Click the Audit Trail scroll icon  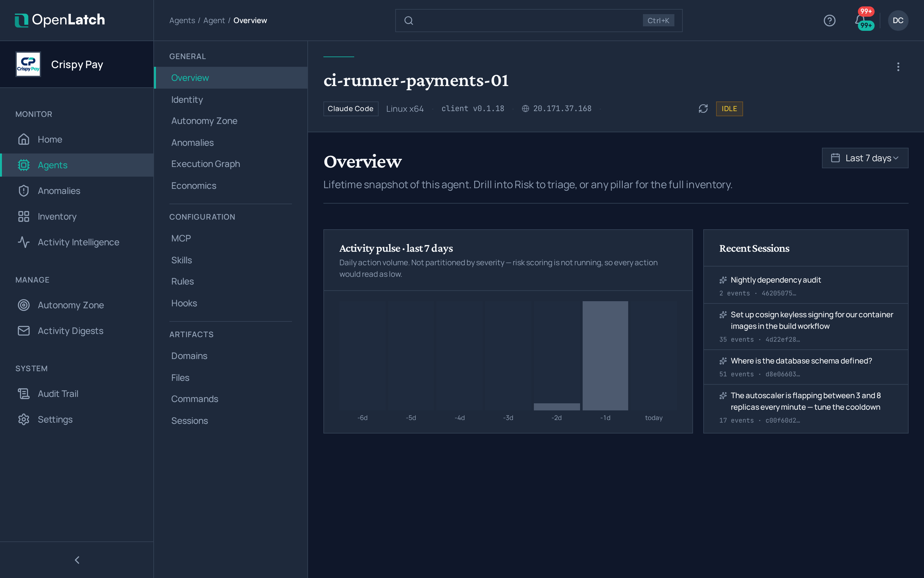[24, 394]
